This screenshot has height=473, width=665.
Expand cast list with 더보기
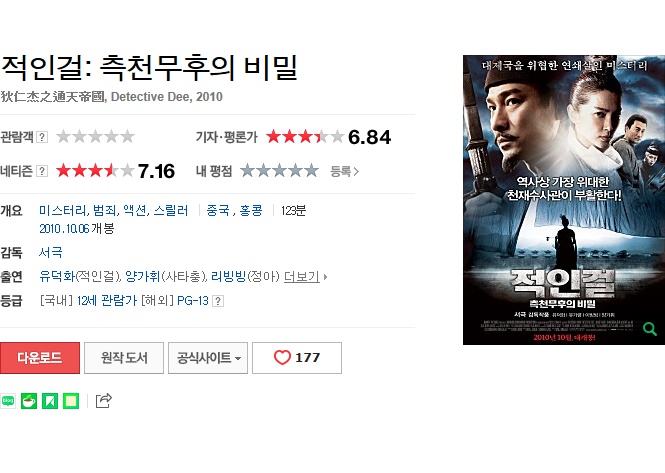(x=305, y=277)
